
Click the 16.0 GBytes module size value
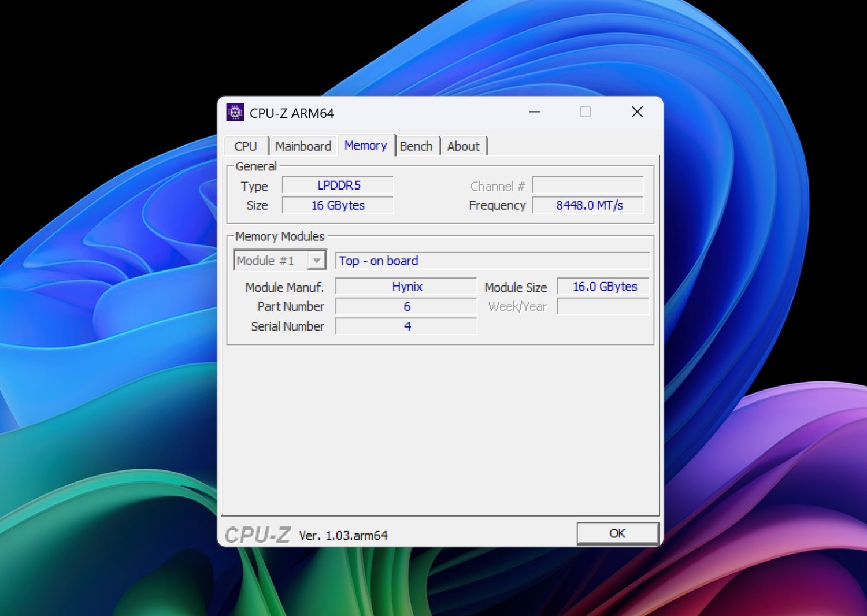[x=603, y=287]
